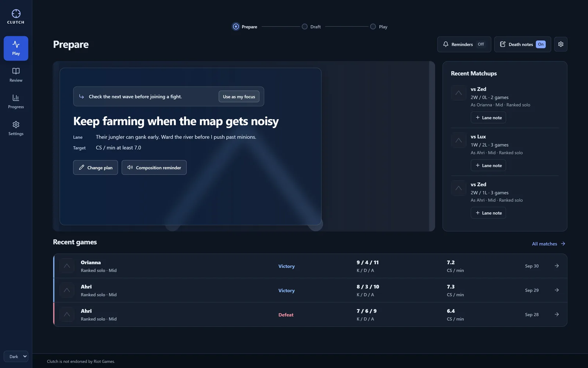The height and width of the screenshot is (368, 588).
Task: Click the 7.3 CS per min value
Action: tap(451, 287)
